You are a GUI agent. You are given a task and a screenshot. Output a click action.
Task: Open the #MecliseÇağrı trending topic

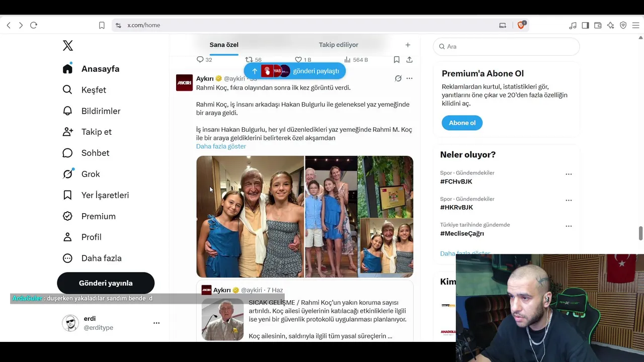(462, 233)
